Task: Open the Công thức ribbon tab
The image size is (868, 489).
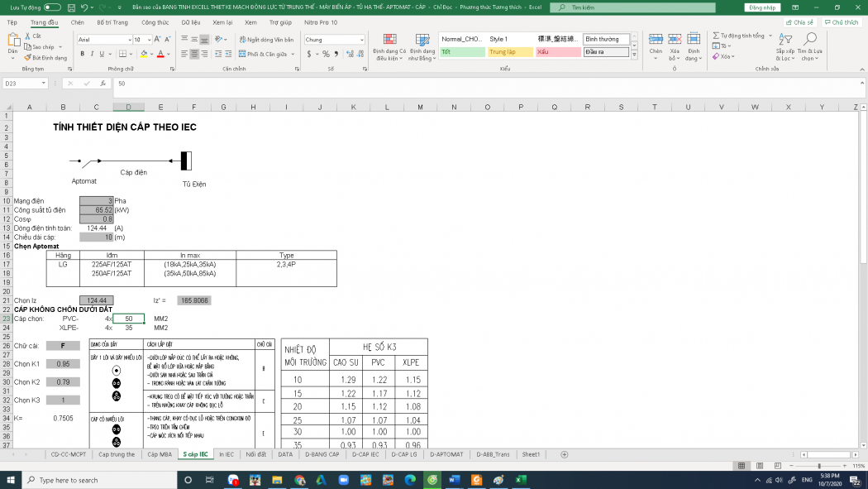Action: click(x=155, y=22)
